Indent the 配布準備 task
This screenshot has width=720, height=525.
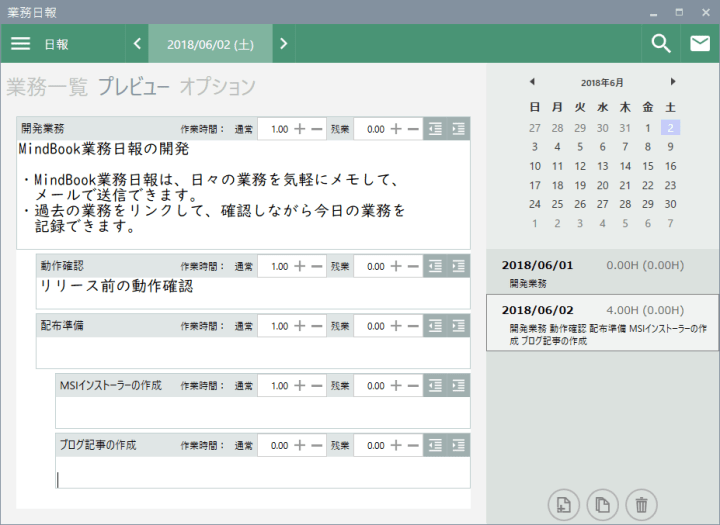click(458, 326)
